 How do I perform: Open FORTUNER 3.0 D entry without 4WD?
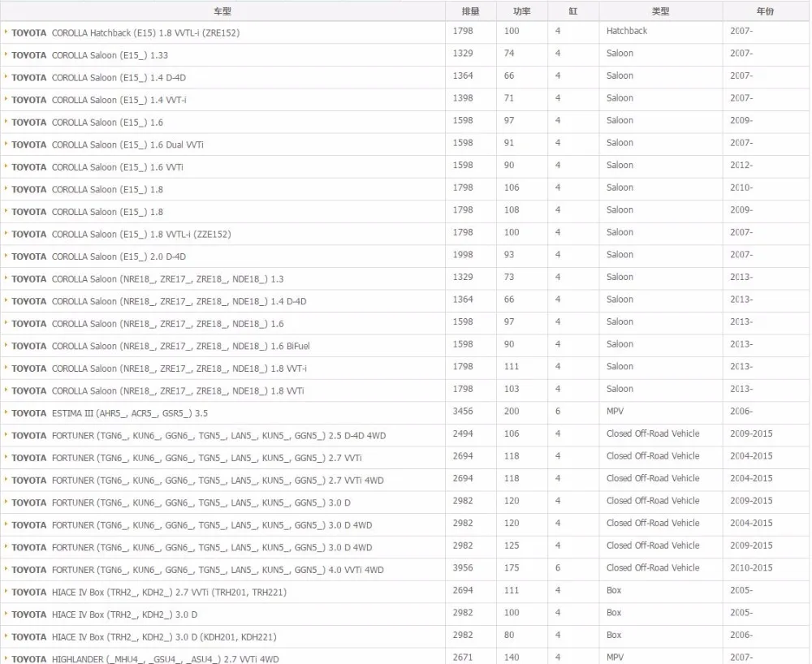pyautogui.click(x=181, y=502)
